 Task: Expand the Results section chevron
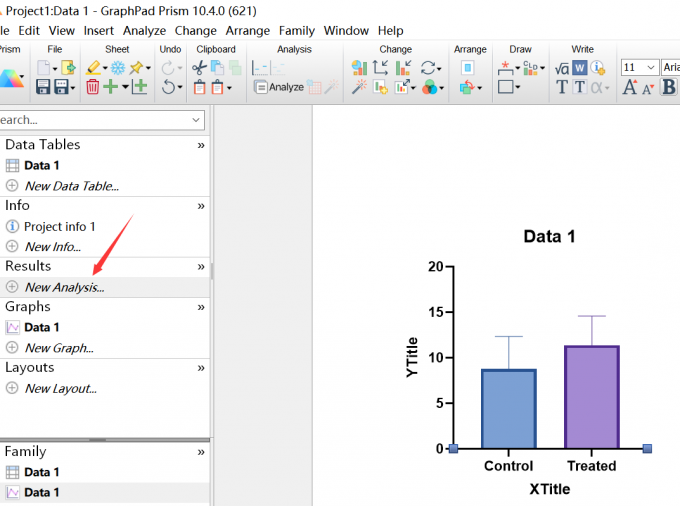(201, 267)
